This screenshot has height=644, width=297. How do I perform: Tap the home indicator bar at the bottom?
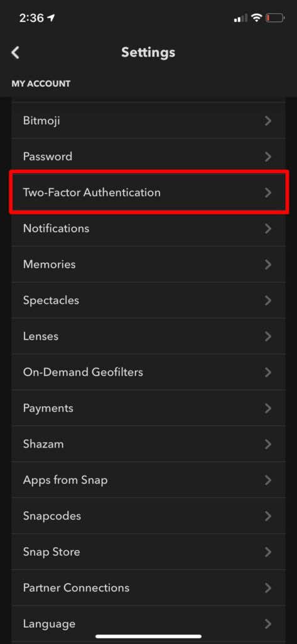pos(148,636)
